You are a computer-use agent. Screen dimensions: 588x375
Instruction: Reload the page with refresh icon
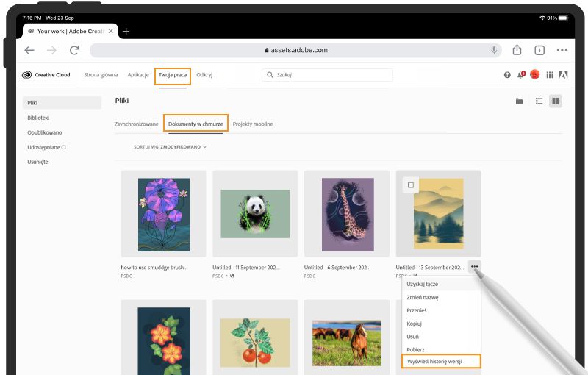[x=74, y=50]
